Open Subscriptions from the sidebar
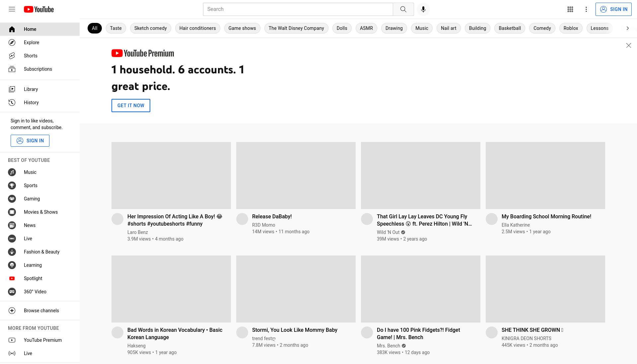The image size is (637, 364). tap(40, 69)
